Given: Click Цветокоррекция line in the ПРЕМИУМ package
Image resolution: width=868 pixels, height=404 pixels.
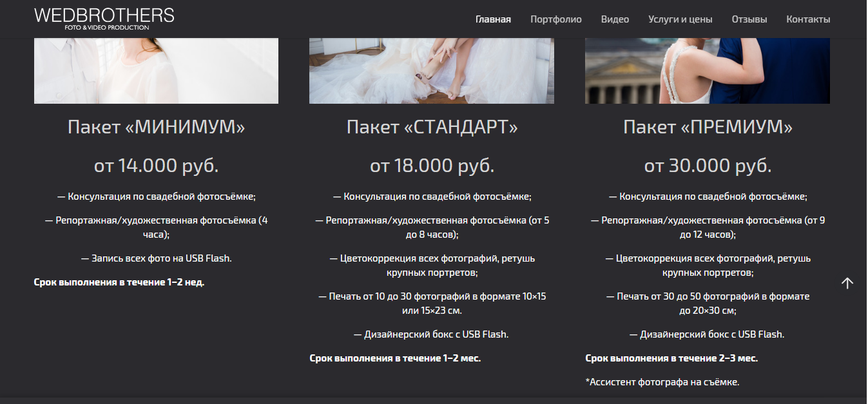Looking at the screenshot, I should coord(708,265).
